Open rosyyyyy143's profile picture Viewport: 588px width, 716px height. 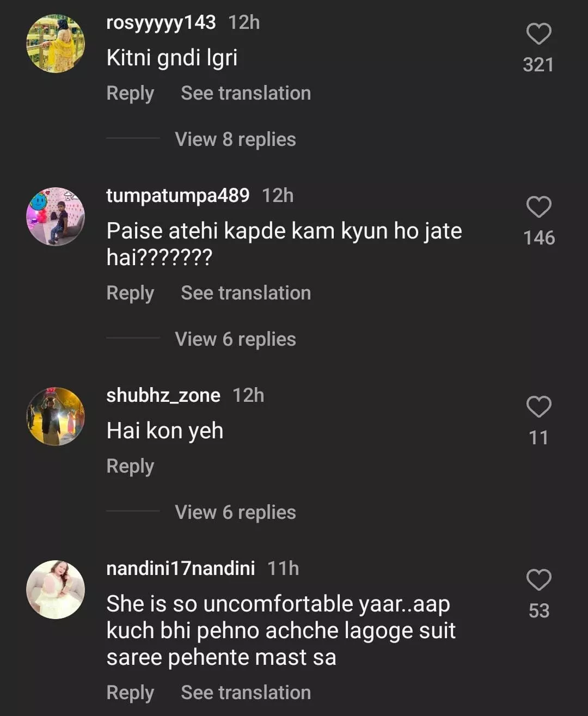[56, 44]
